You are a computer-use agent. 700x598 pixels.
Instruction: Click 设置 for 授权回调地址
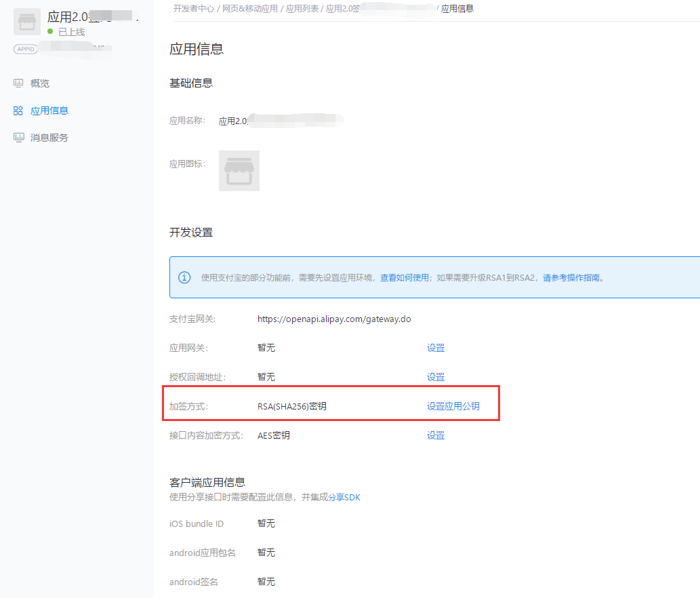[x=436, y=377]
